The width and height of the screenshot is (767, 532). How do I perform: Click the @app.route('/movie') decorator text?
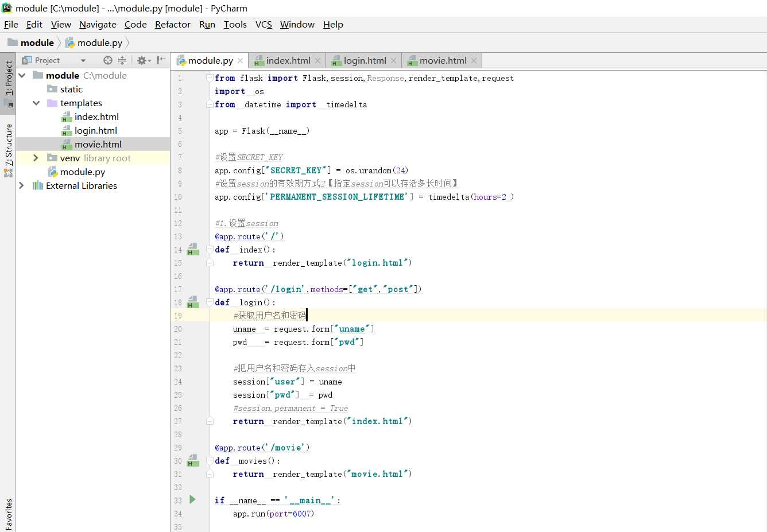point(262,448)
